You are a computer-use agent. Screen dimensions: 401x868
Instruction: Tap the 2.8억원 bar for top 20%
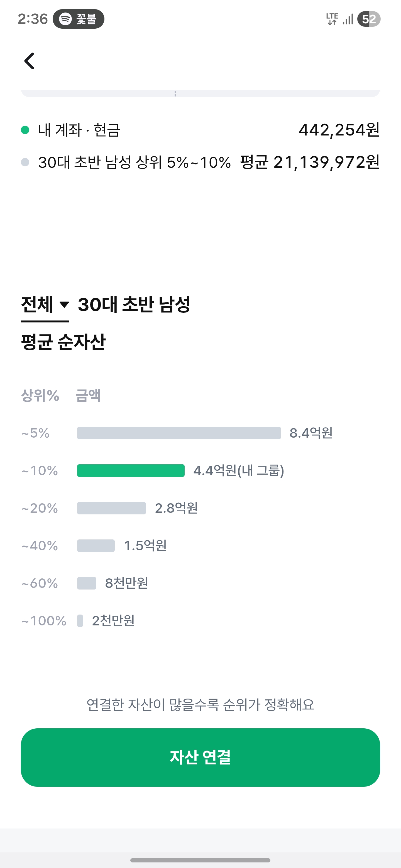click(111, 508)
